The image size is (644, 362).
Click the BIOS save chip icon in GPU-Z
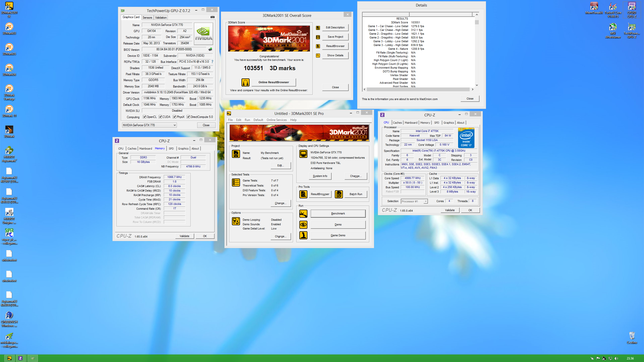click(x=210, y=49)
